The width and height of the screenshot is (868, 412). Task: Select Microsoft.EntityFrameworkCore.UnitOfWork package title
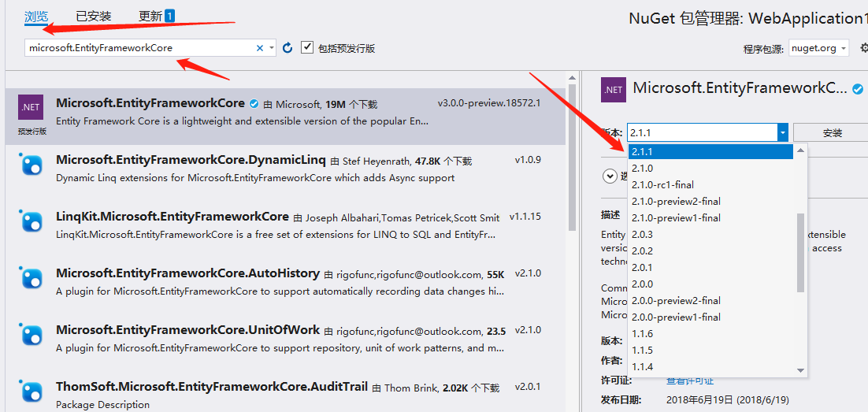coord(187,329)
